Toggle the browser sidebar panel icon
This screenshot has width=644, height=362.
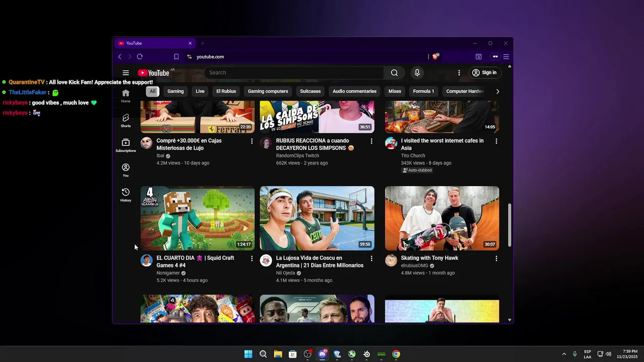pyautogui.click(x=478, y=57)
